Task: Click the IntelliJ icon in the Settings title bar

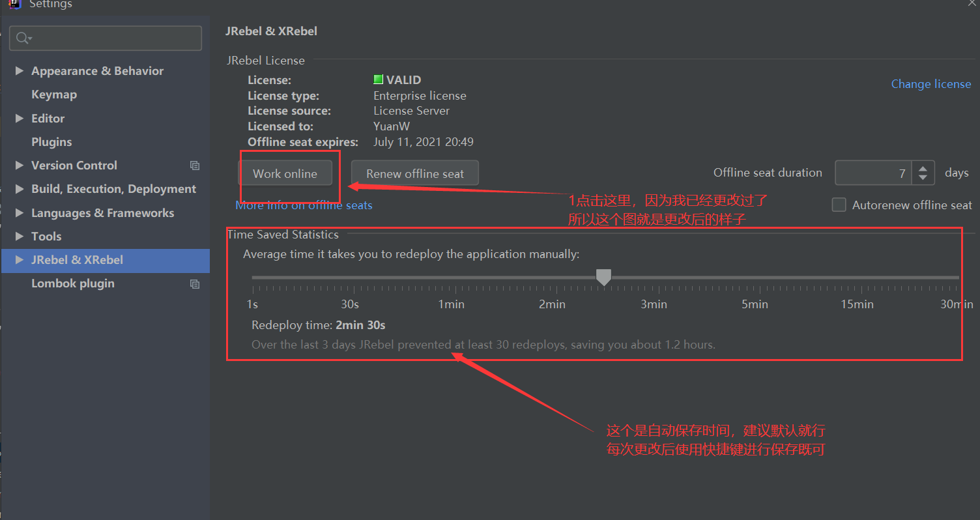Action: click(15, 4)
